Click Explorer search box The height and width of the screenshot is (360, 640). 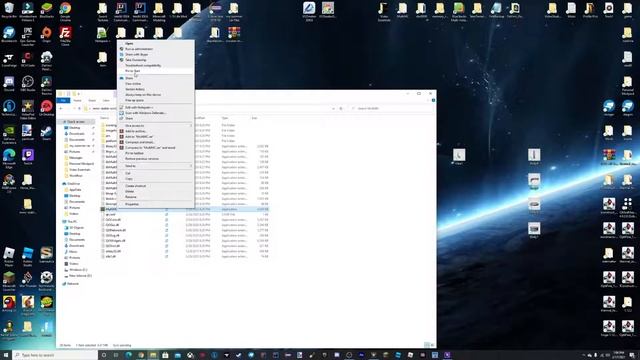click(x=392, y=109)
